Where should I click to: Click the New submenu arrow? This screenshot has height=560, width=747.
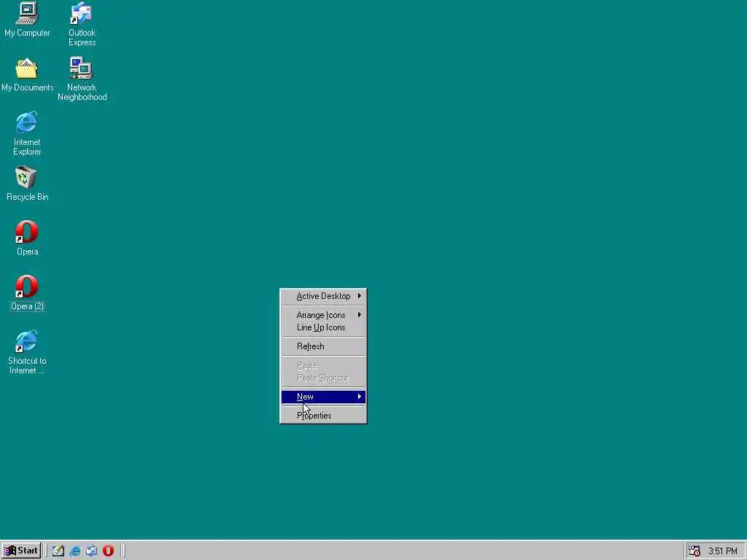pos(359,397)
